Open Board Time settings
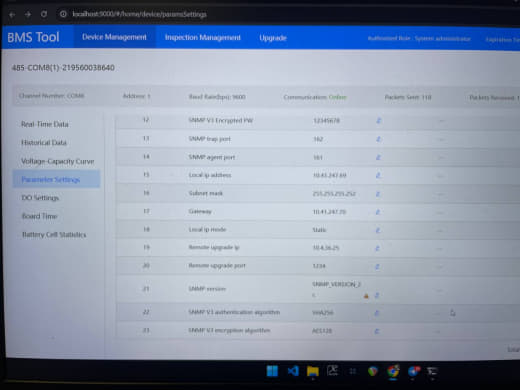 point(40,216)
